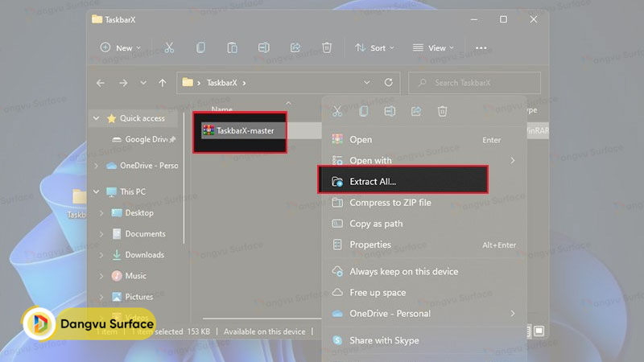Open Properties from context menu

tap(423, 245)
